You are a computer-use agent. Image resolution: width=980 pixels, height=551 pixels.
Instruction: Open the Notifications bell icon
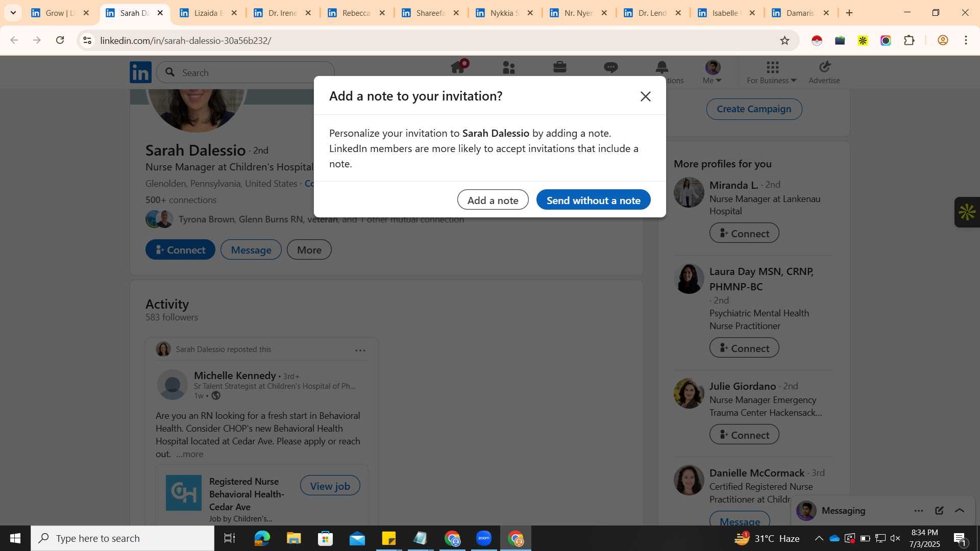click(662, 67)
